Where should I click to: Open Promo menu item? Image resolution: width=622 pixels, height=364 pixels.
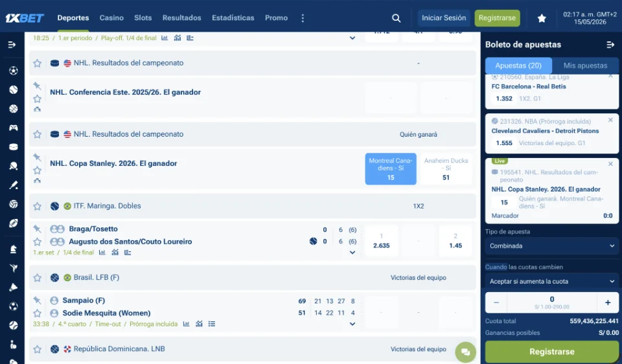[x=276, y=18]
